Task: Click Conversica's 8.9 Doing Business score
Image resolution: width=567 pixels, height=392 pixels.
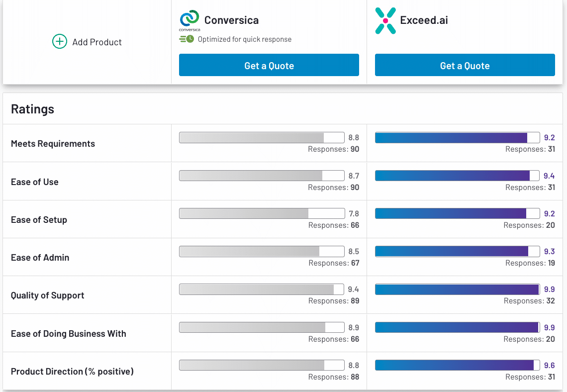Action: tap(354, 328)
